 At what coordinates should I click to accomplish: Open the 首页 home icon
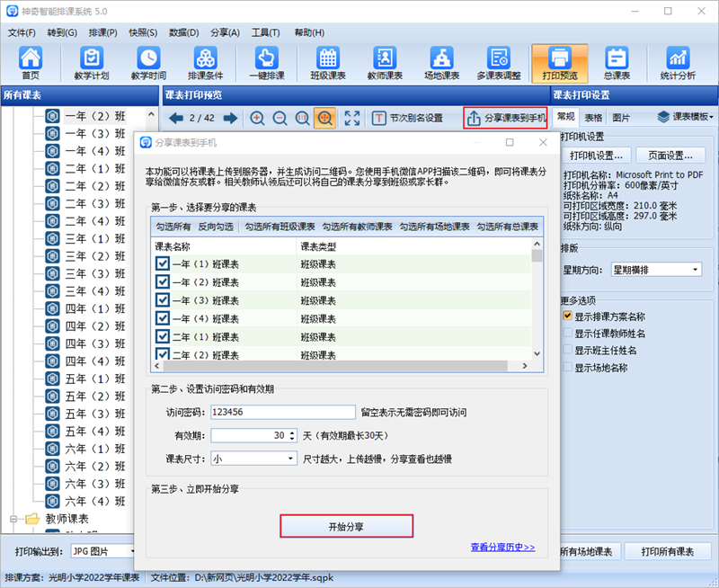[x=31, y=63]
